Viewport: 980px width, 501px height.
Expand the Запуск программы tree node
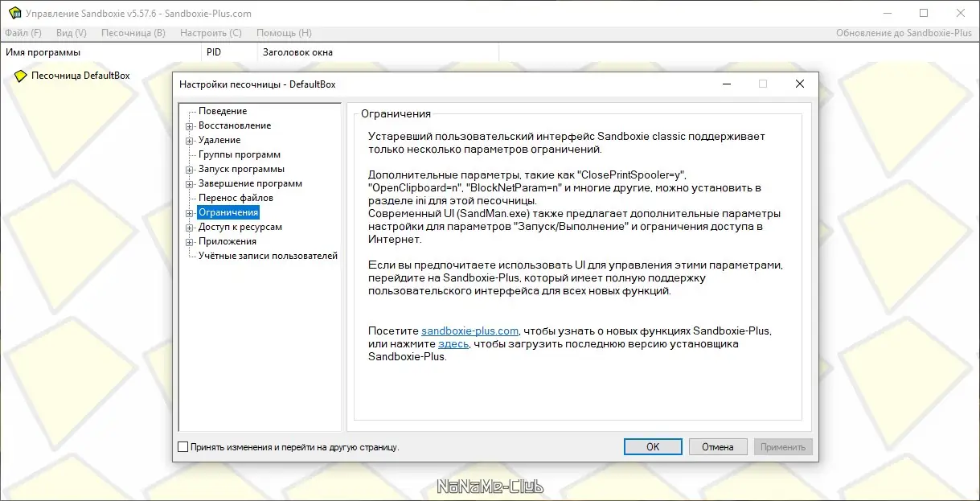click(x=190, y=170)
